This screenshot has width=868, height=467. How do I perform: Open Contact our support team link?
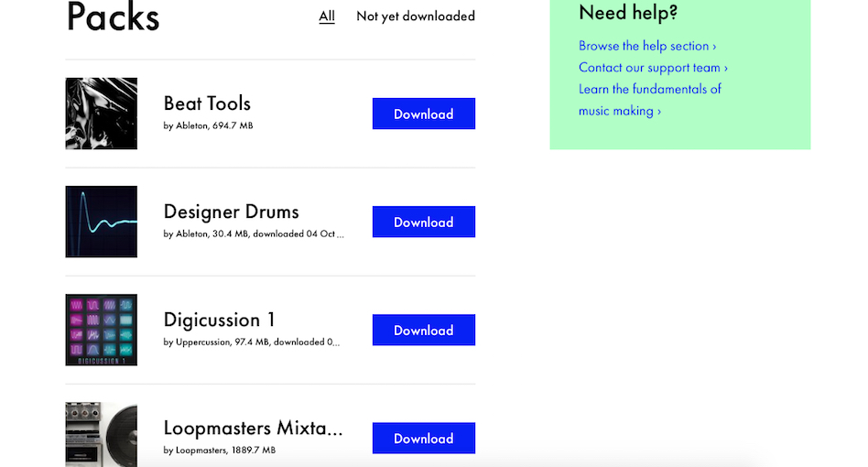coord(653,68)
